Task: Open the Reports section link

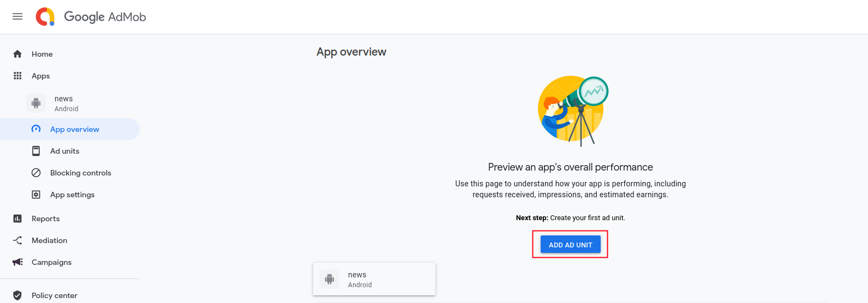Action: [x=45, y=219]
